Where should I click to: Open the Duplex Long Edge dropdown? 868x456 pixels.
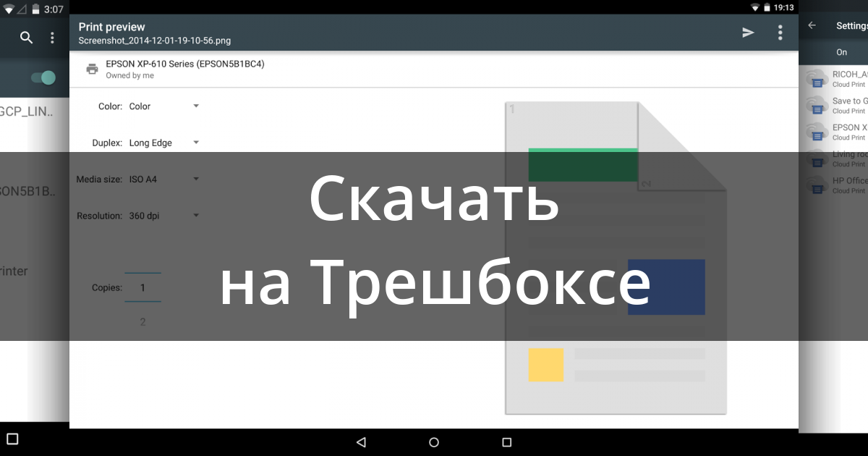click(164, 143)
